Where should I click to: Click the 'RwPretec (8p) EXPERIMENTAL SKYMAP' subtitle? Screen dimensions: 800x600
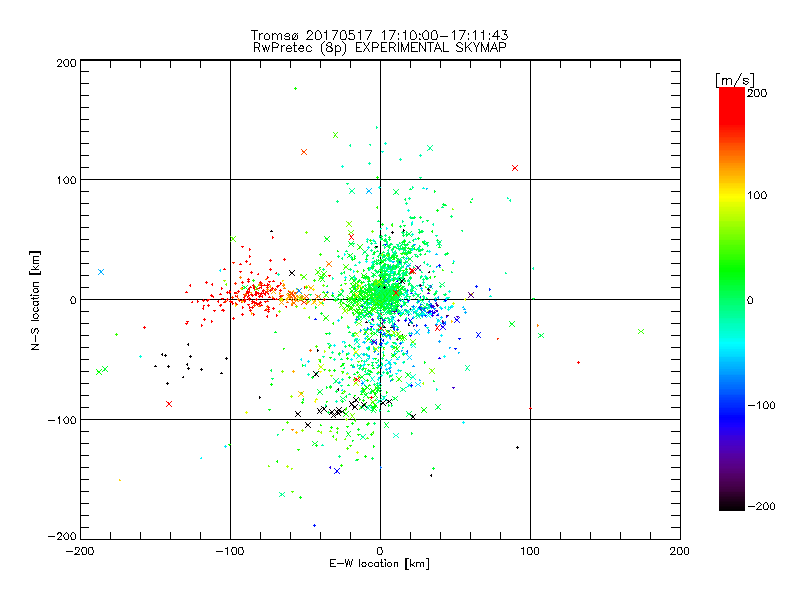click(x=379, y=48)
